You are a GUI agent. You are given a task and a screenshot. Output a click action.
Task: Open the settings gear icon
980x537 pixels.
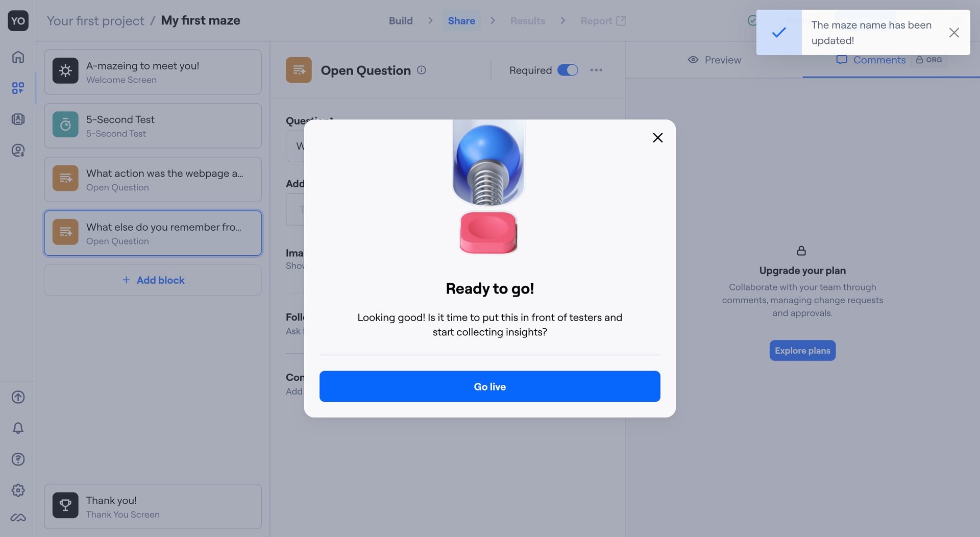point(18,491)
